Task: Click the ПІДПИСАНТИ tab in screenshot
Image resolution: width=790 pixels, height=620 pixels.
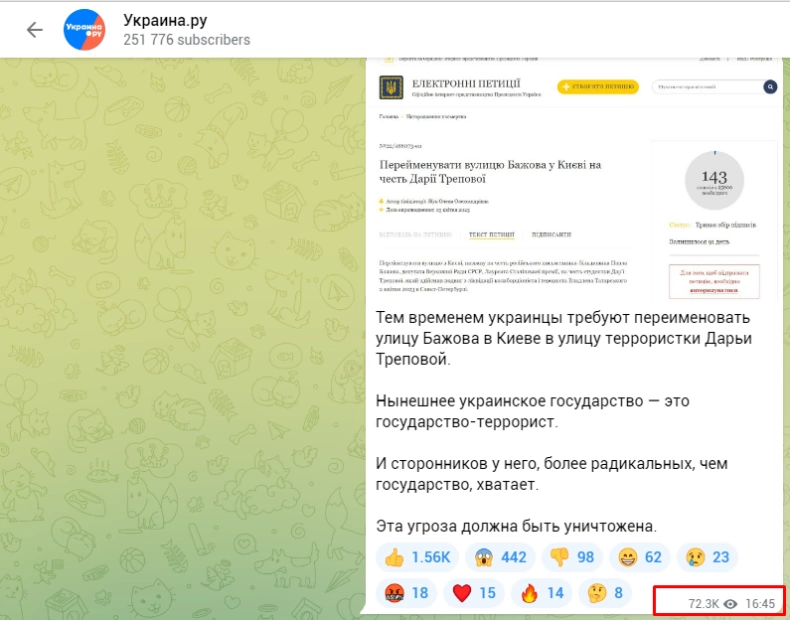Action: (551, 235)
